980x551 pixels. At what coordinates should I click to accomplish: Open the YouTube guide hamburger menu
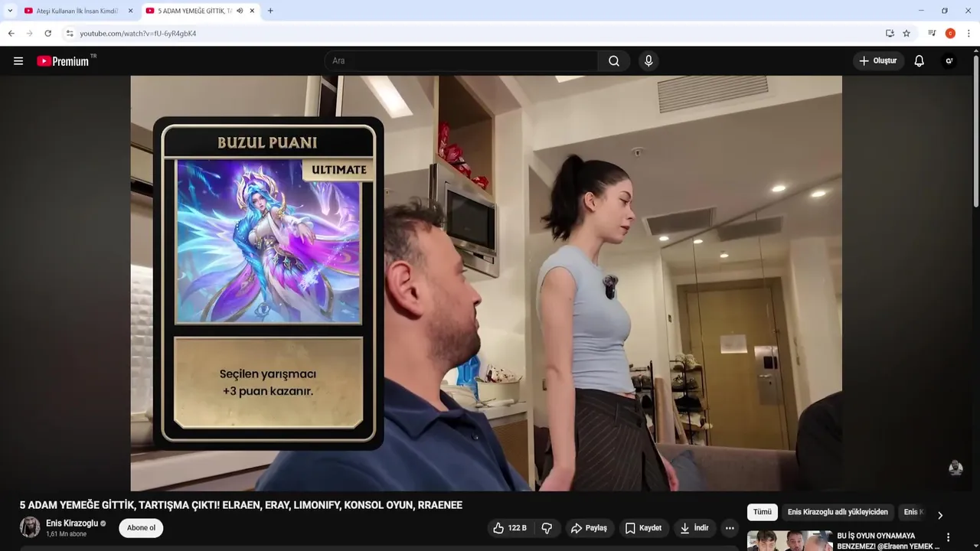[x=18, y=61]
